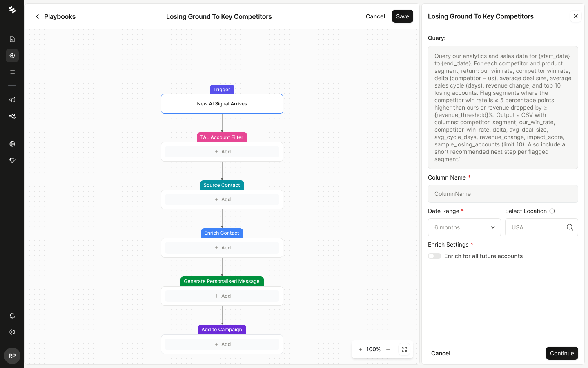588x368 pixels.
Task: Click the trophy achievements icon
Action: (12, 160)
